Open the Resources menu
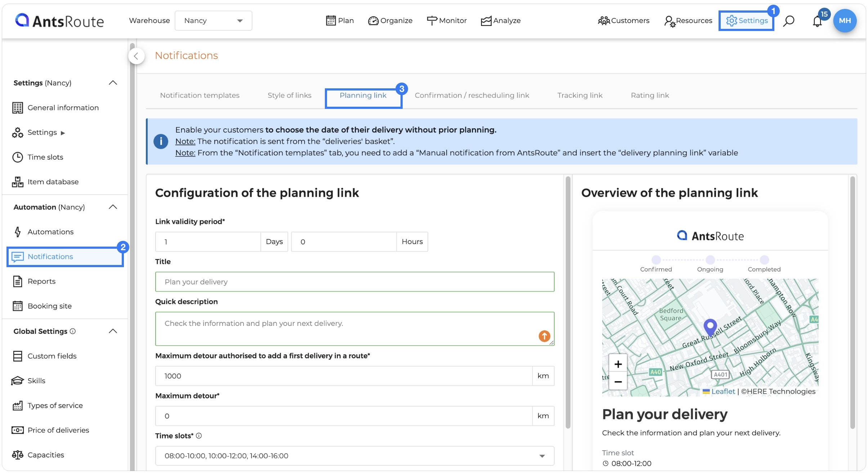Image resolution: width=868 pixels, height=473 pixels. tap(688, 21)
